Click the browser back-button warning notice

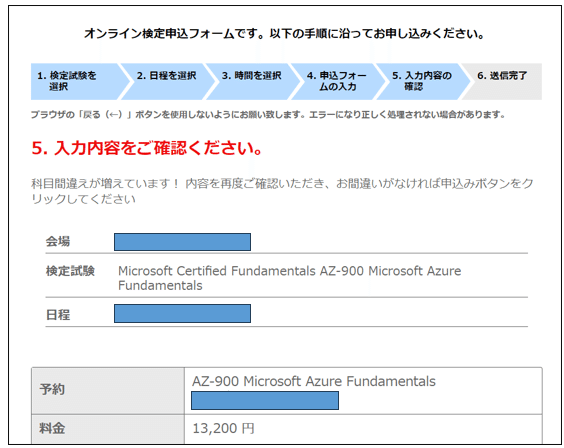(268, 115)
